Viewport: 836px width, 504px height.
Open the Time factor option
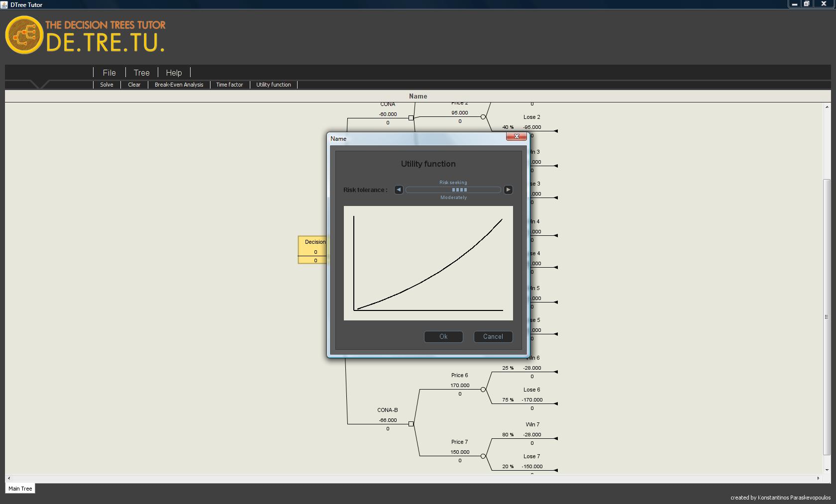tap(229, 85)
